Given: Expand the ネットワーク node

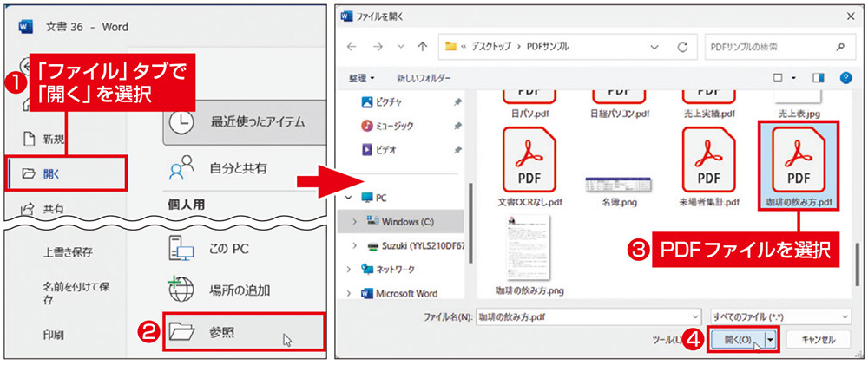Looking at the screenshot, I should tap(349, 270).
